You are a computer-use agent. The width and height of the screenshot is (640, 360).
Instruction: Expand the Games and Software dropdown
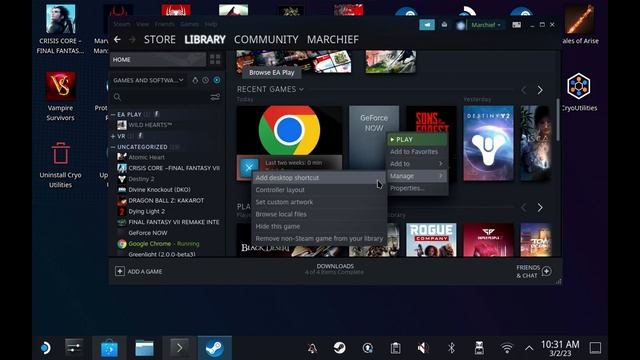[148, 80]
